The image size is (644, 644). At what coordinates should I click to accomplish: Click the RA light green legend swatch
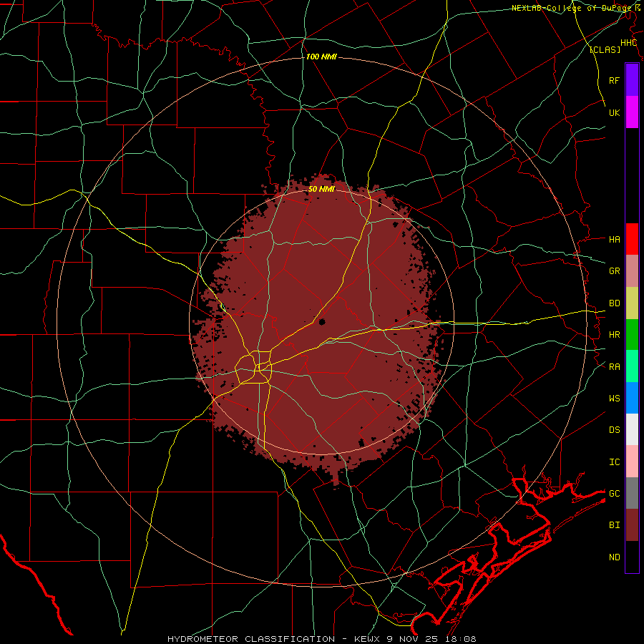pos(632,366)
